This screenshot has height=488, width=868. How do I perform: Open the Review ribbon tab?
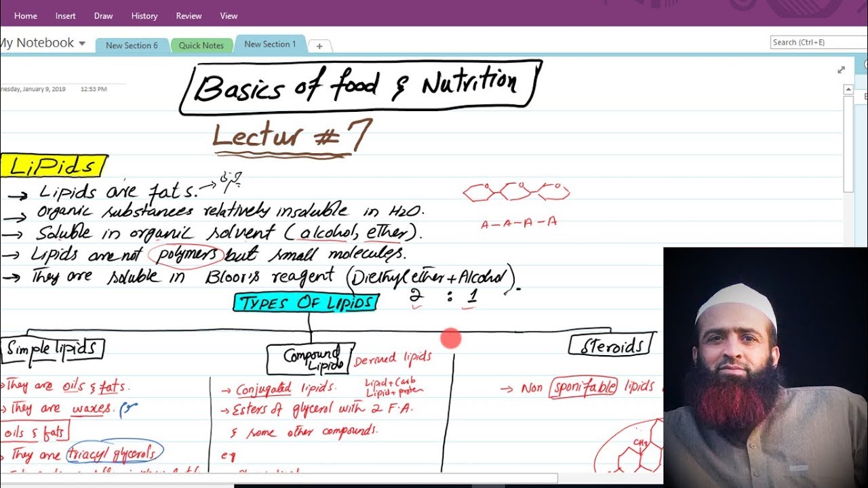tap(189, 16)
